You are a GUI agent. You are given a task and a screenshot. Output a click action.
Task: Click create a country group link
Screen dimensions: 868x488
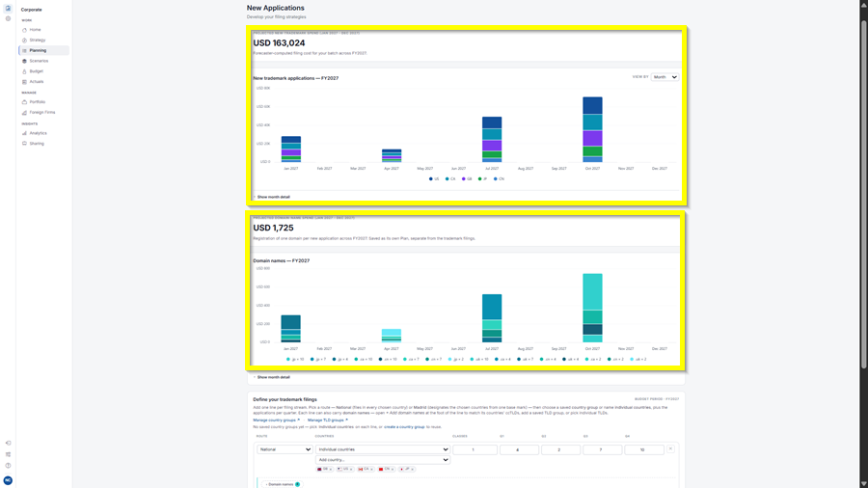(404, 427)
